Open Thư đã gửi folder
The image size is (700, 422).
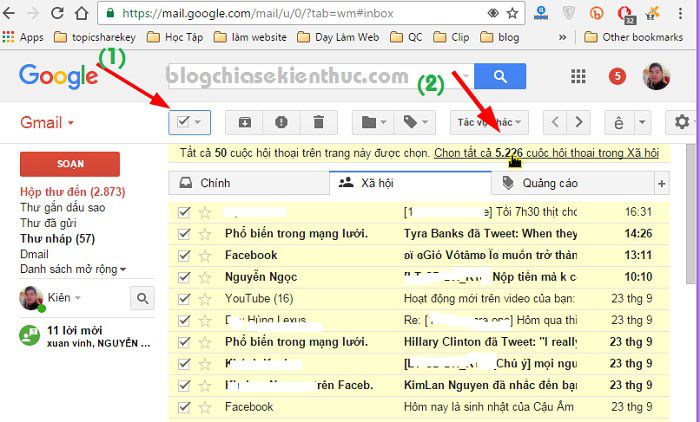48,223
